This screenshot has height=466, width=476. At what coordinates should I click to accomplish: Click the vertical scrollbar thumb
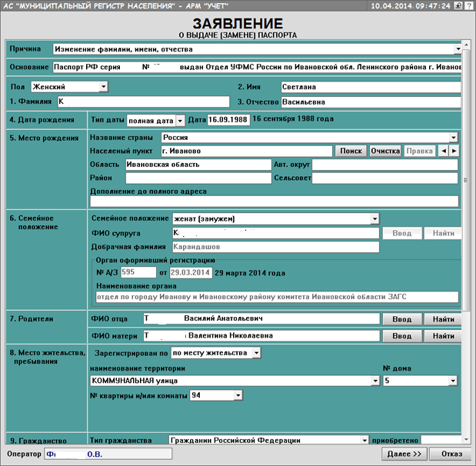[466, 180]
